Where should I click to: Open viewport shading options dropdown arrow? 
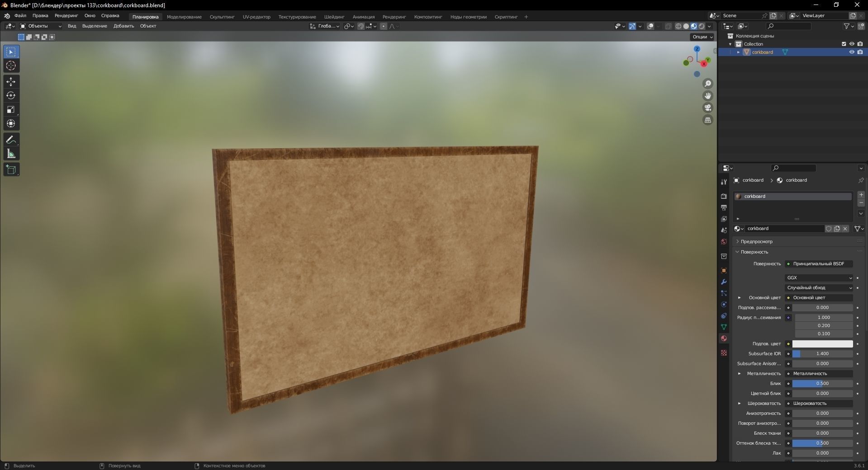(709, 26)
